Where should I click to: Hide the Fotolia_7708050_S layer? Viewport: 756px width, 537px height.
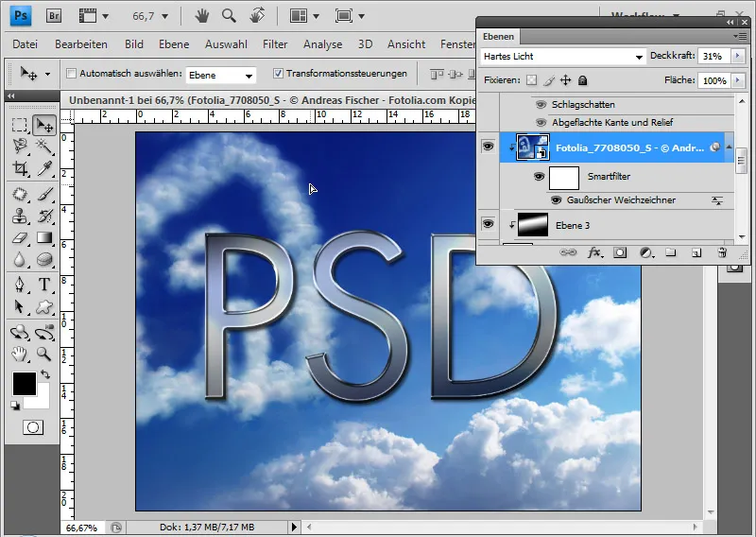pos(488,147)
